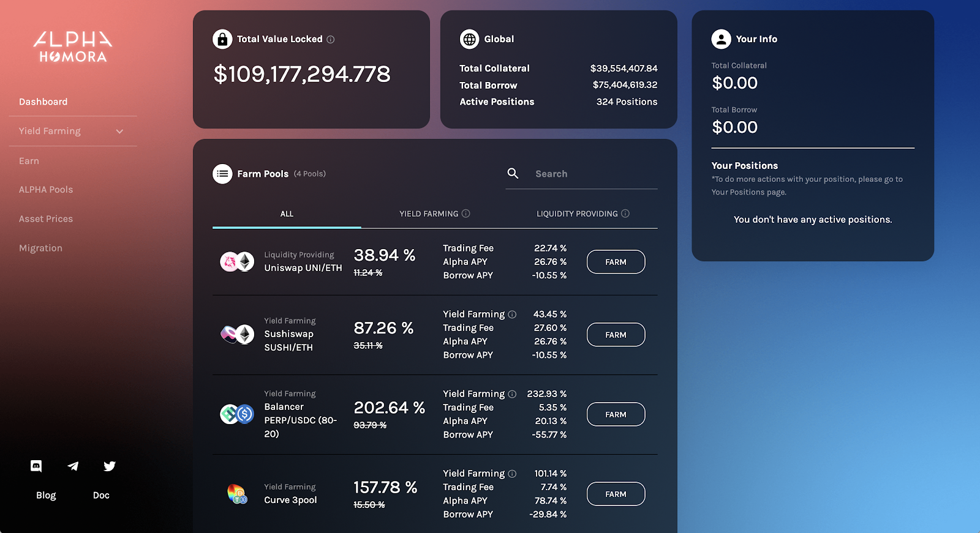Click the $75,404,619.32 borrow value

[625, 85]
